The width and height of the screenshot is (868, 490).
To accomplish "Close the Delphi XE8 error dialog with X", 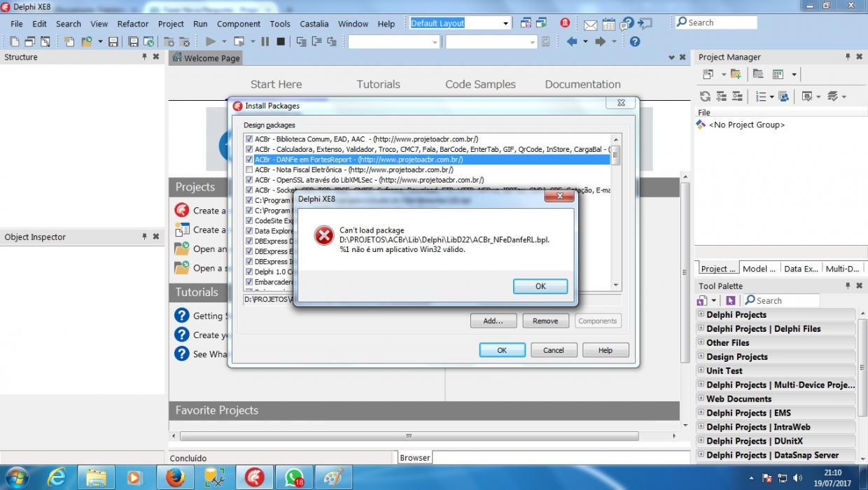I will coord(559,197).
